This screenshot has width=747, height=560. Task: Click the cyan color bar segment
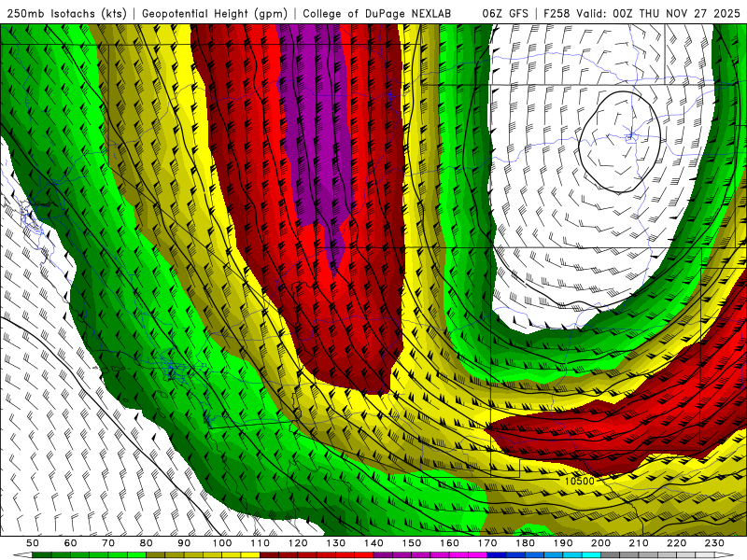coord(591,554)
